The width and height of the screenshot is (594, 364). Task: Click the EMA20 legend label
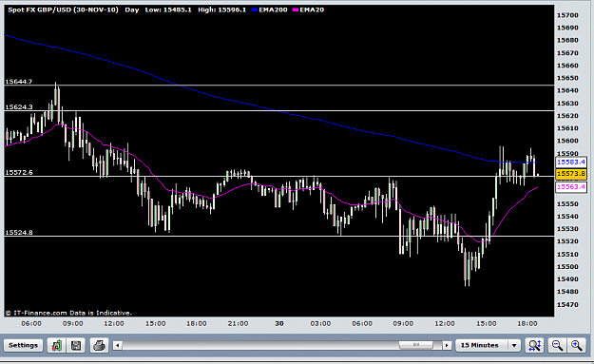[312, 10]
